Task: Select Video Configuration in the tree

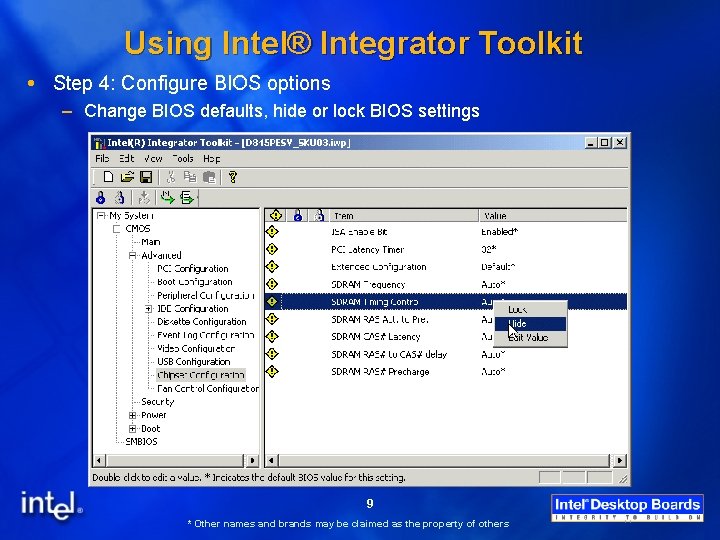Action: coord(196,349)
